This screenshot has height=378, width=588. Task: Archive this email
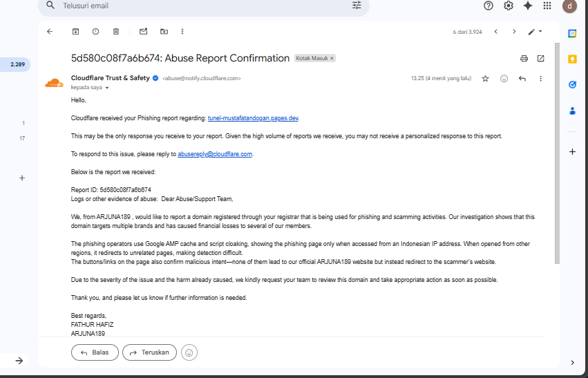pos(75,32)
